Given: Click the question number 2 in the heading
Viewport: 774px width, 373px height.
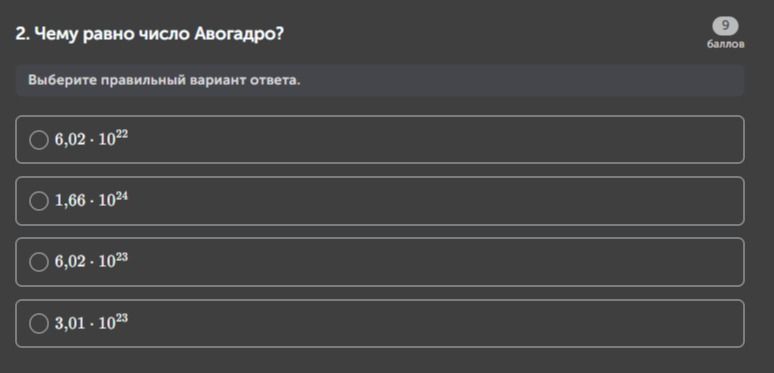Looking at the screenshot, I should coord(22,34).
